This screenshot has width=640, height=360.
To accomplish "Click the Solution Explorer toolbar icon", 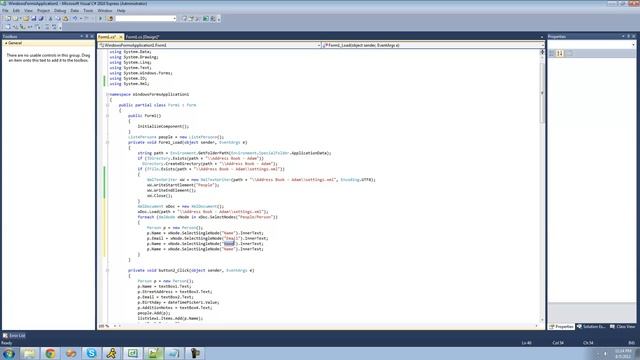I will pos(184,18).
